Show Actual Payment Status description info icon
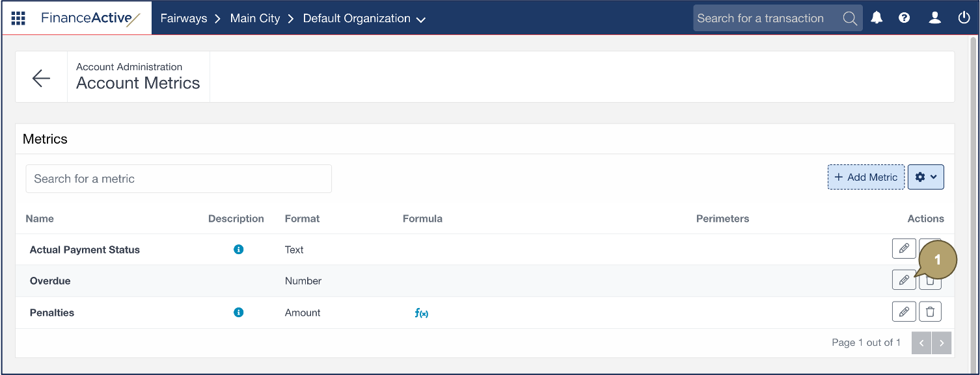This screenshot has width=980, height=375. (238, 250)
